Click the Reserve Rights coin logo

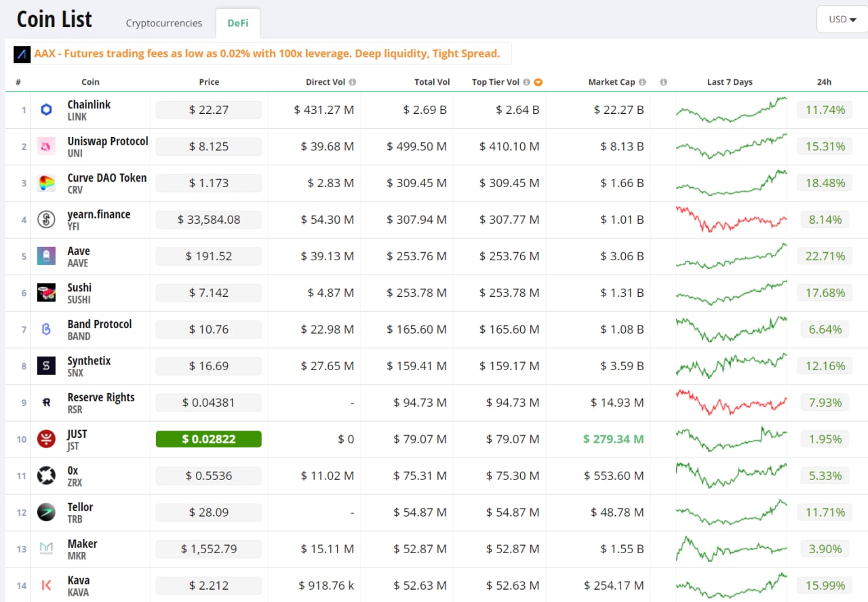(46, 403)
